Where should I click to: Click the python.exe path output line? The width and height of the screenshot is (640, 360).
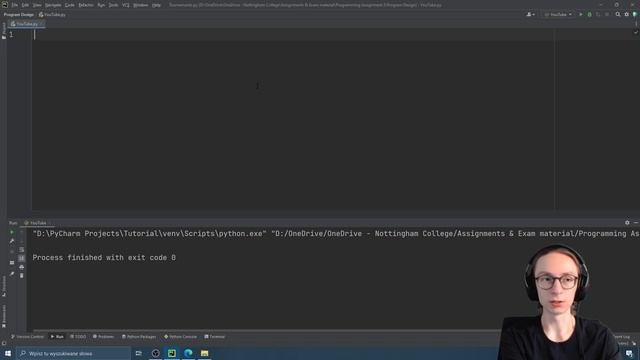(x=336, y=234)
